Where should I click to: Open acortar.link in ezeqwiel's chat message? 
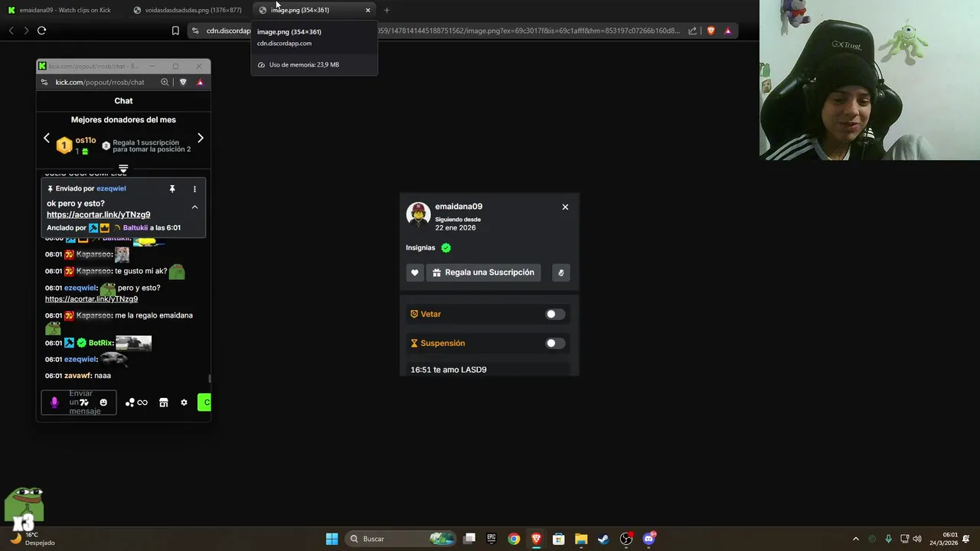click(91, 299)
